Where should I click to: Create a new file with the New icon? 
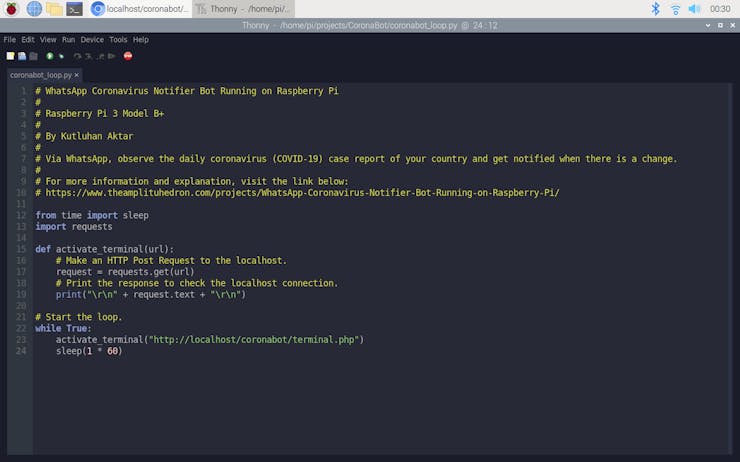pos(10,56)
